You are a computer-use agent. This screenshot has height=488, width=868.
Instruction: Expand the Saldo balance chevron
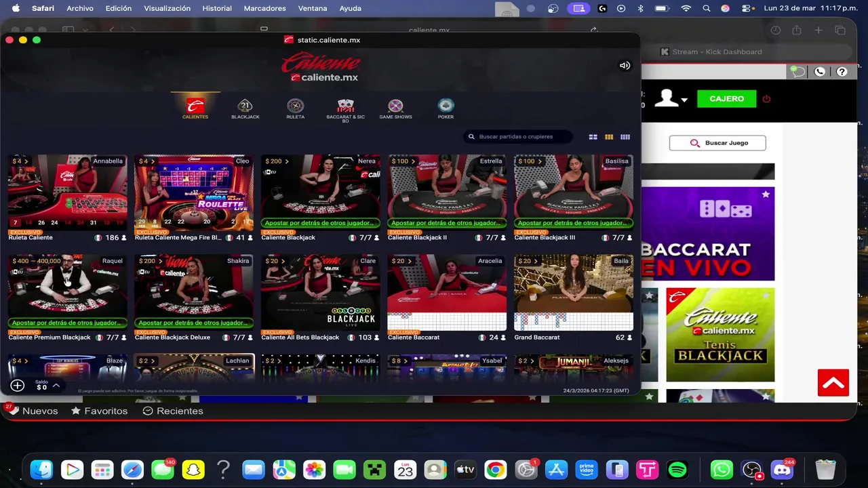tap(56, 386)
